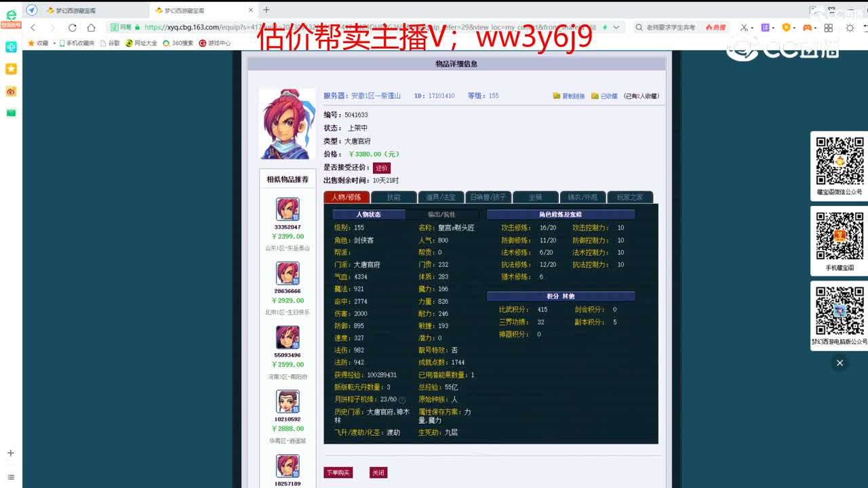This screenshot has height=488, width=868.
Task: Click the page refresh icon
Action: coord(72,27)
